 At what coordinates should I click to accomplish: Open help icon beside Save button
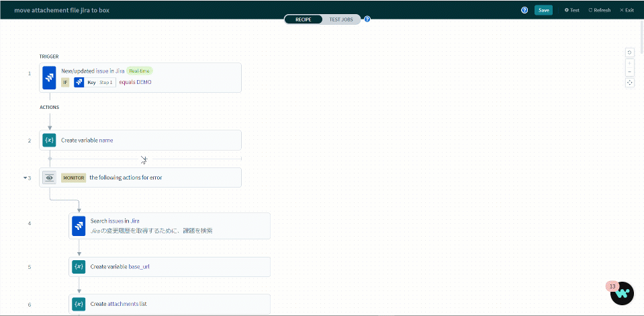[524, 10]
